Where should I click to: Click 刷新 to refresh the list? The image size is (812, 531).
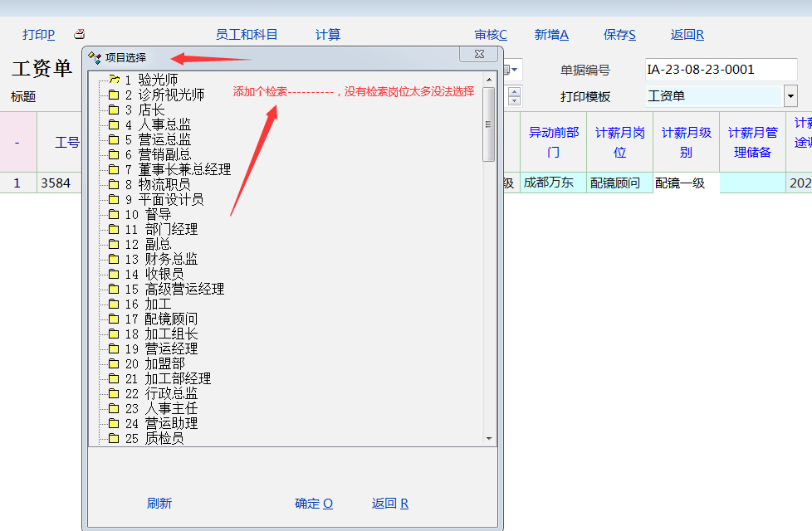(x=159, y=504)
